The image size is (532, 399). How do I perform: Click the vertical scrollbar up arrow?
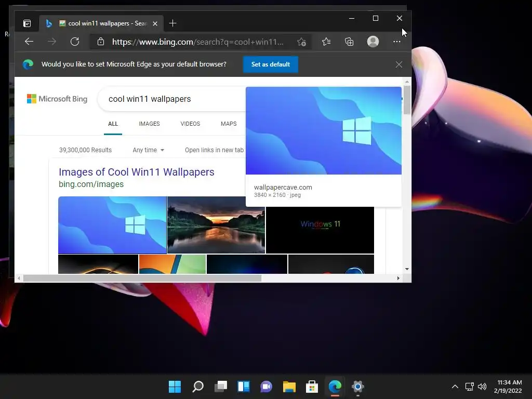407,82
